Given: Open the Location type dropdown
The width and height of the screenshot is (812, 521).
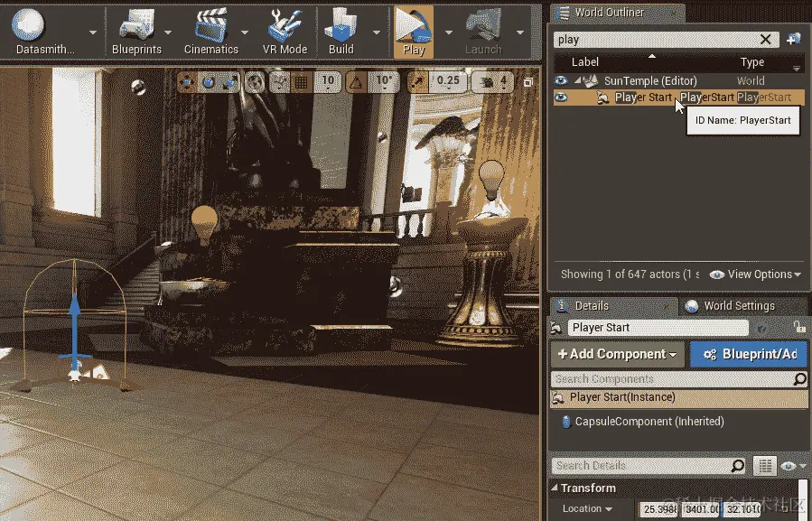Looking at the screenshot, I should coord(587,509).
